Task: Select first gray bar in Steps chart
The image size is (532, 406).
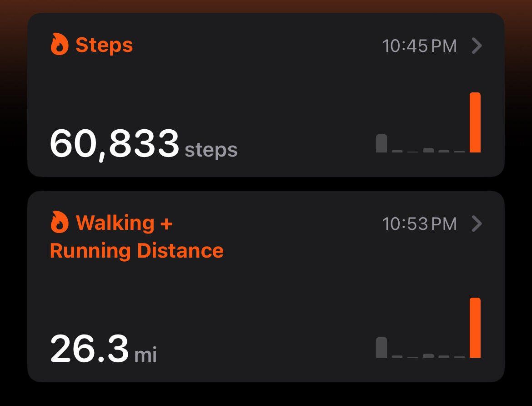Action: [x=381, y=143]
